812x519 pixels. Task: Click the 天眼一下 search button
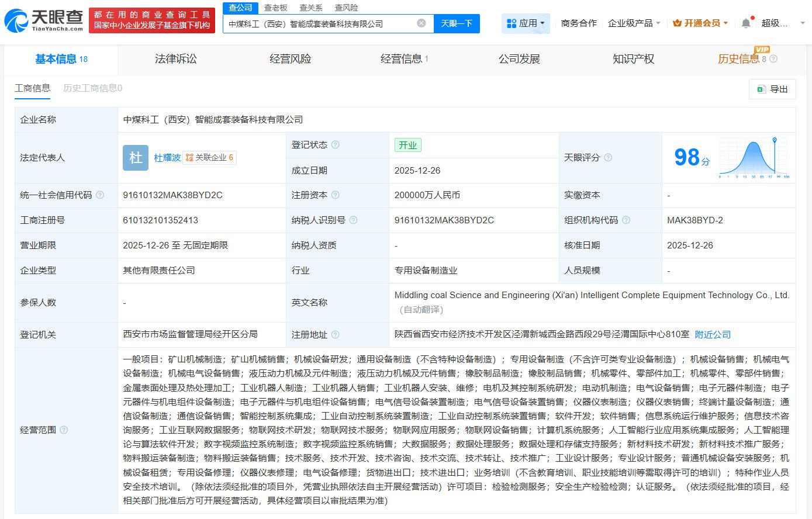(x=457, y=23)
